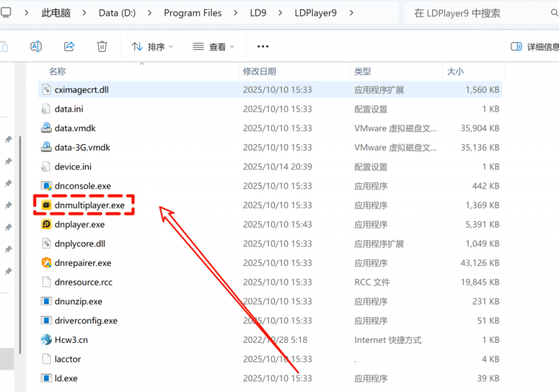Viewport: 559px width, 392px height.
Task: Navigate to Data (D:) breadcrumb
Action: point(117,13)
